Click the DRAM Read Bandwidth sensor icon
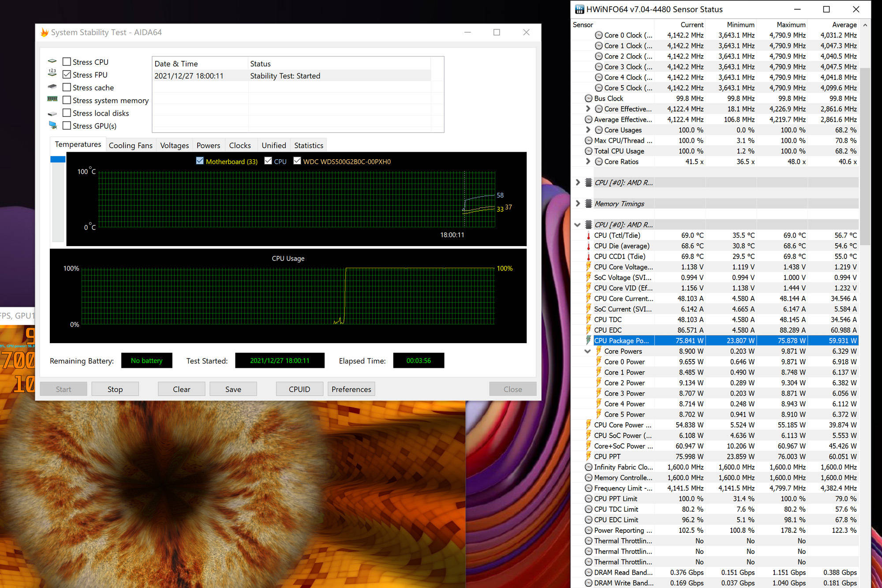882x588 pixels. (588, 573)
